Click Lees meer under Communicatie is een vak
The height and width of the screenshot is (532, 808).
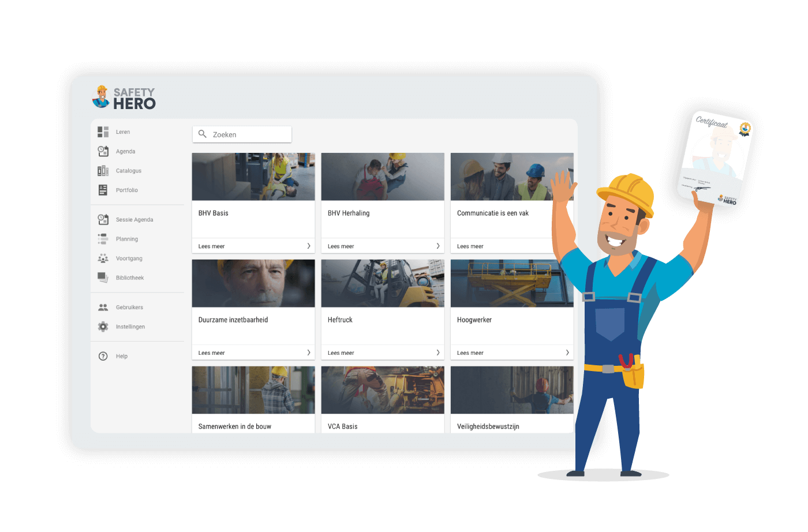pos(470,246)
